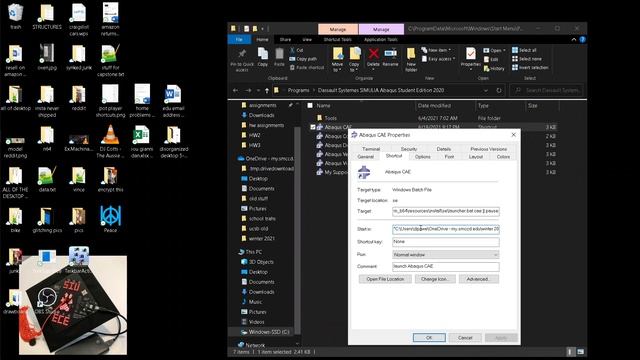Uncheck the Abaqus CAE row checkbox
This screenshot has height=360, width=640.
pos(313,127)
